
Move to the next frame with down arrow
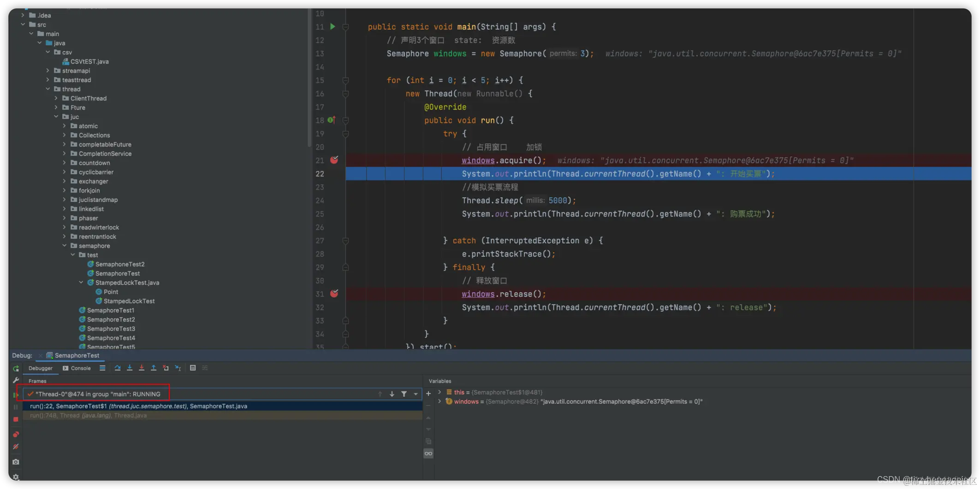point(392,394)
